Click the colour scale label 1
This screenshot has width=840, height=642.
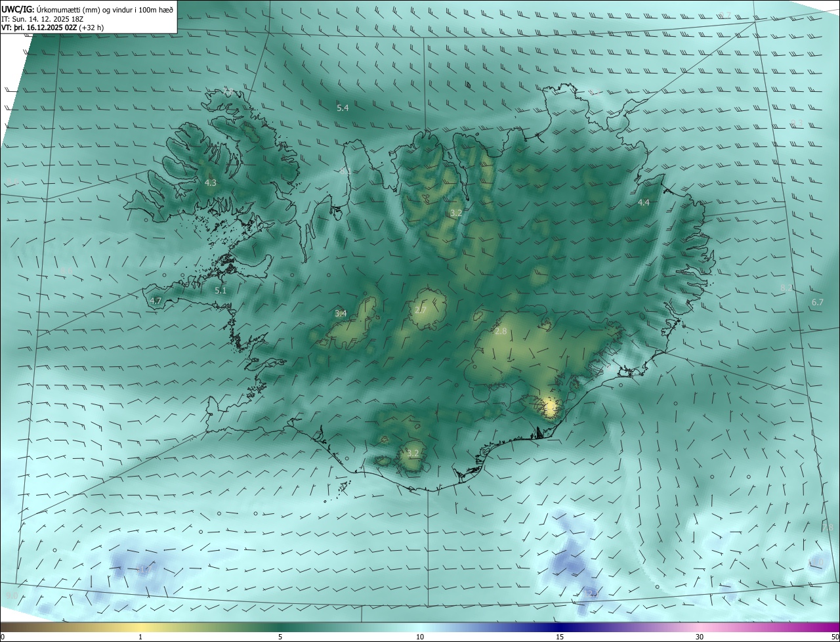140,637
